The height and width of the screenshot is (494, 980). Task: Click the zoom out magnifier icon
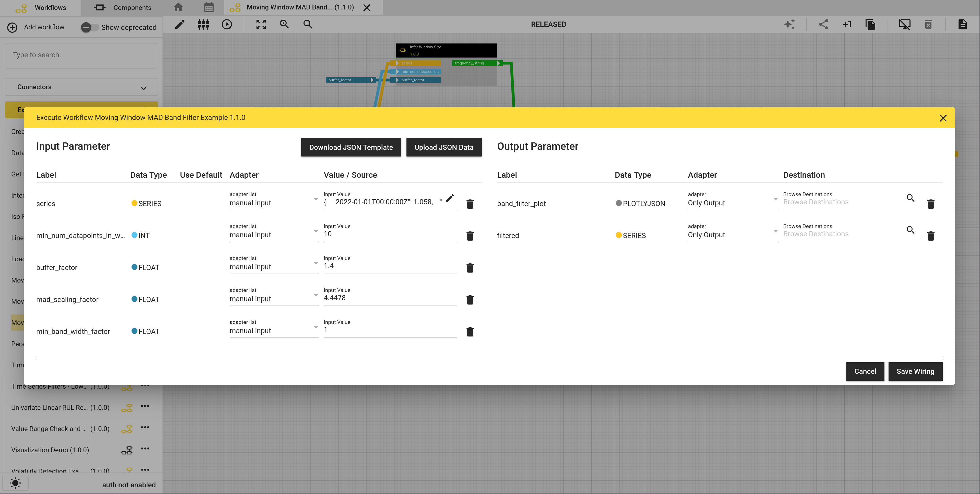click(308, 24)
